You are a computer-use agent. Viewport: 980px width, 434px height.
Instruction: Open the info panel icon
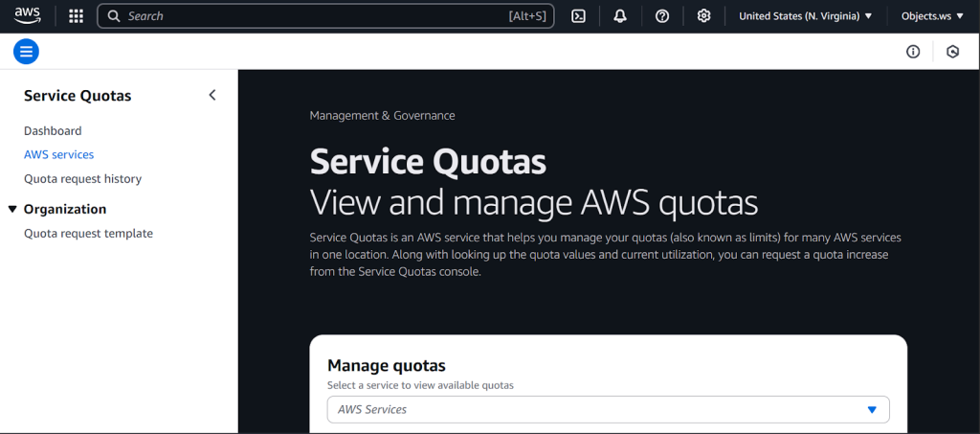click(x=913, y=52)
